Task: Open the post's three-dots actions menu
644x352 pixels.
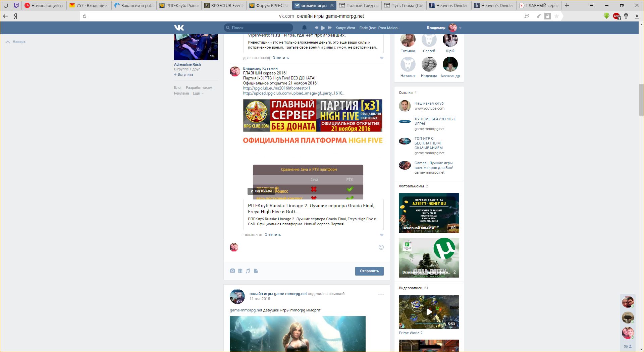Action: tap(381, 294)
